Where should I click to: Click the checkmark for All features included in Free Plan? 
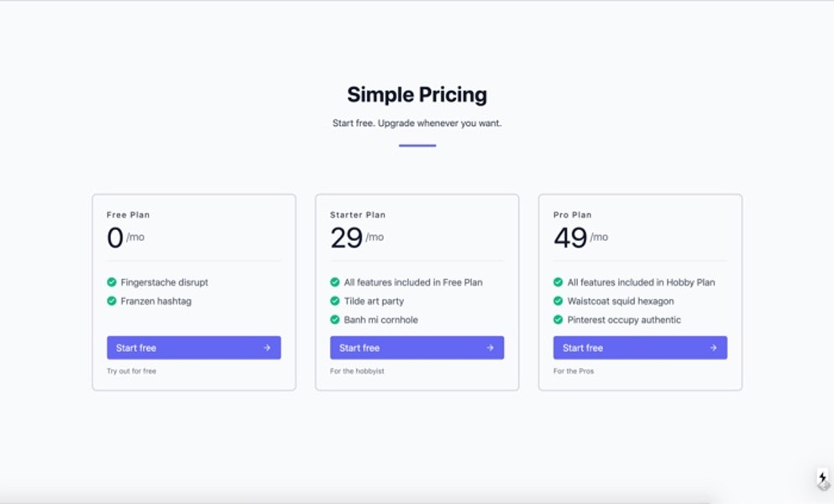[333, 282]
